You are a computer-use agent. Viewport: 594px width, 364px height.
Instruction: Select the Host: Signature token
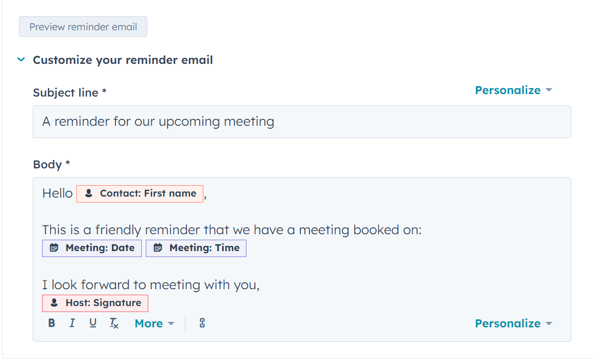pos(95,303)
